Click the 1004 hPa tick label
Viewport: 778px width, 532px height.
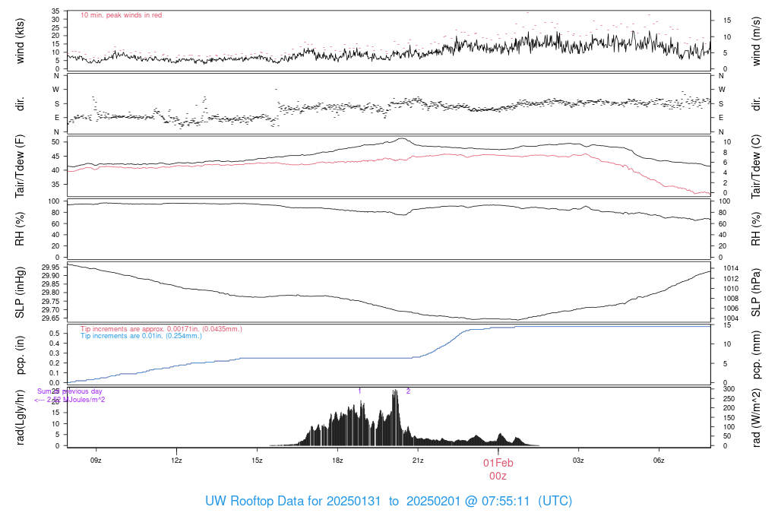tap(732, 318)
